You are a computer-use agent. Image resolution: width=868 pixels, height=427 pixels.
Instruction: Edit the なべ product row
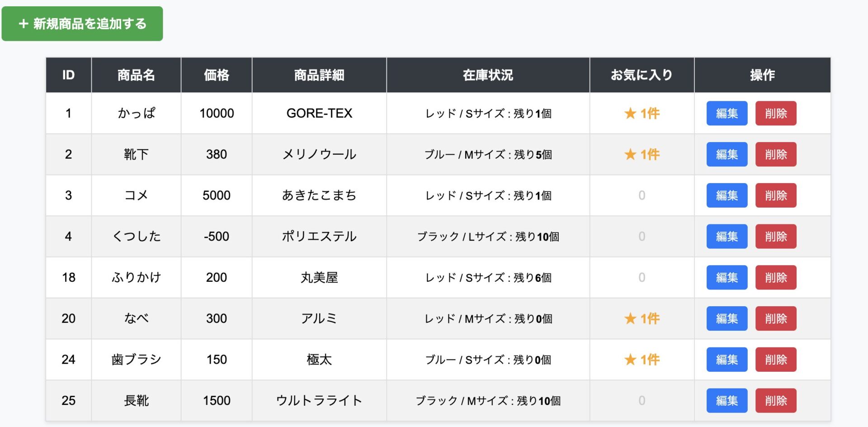pyautogui.click(x=726, y=318)
